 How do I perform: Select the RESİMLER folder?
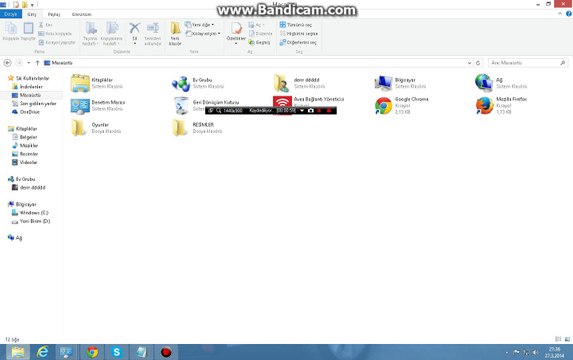coord(197,128)
